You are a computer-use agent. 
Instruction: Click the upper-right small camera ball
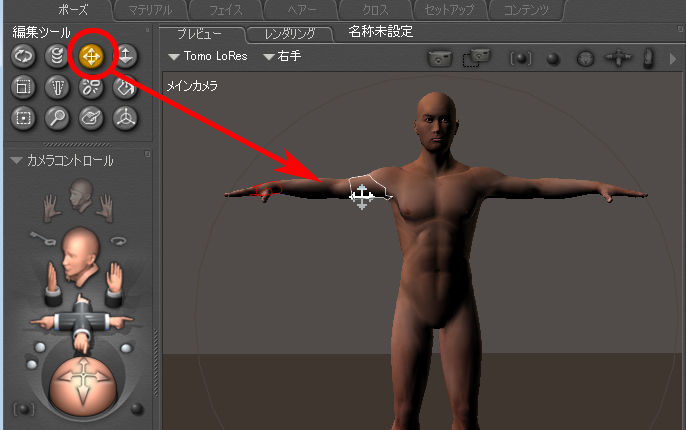pos(126,348)
